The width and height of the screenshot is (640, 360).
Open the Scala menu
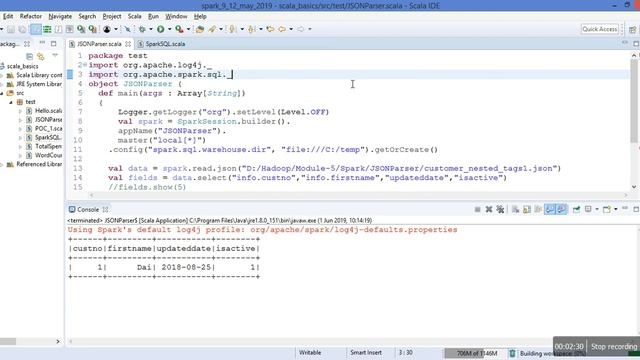click(134, 16)
